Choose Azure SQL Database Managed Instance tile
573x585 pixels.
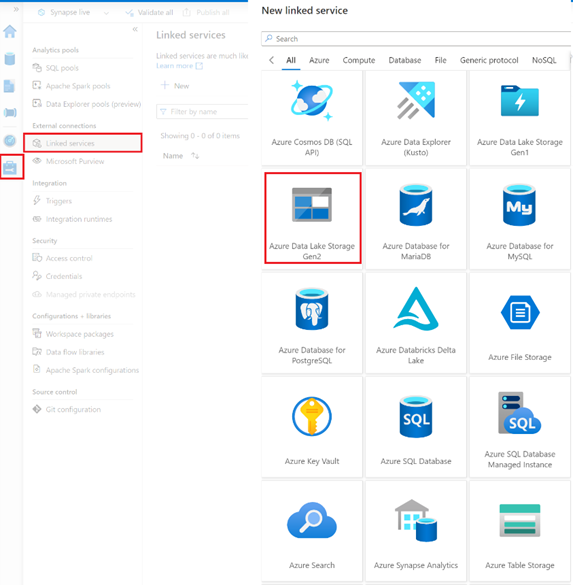tap(520, 427)
